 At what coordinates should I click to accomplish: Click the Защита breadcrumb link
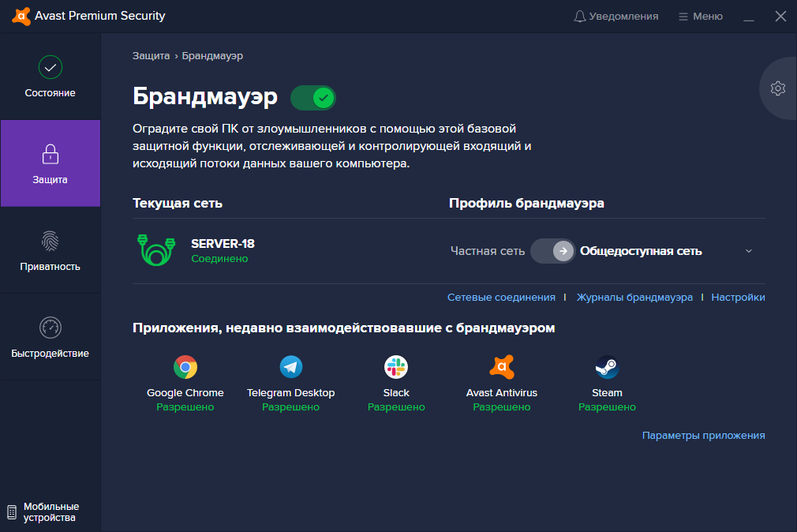(x=151, y=55)
